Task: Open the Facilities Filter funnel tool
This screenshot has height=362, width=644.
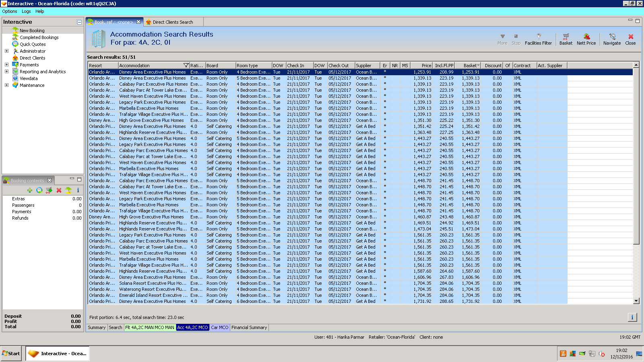Action: [538, 39]
